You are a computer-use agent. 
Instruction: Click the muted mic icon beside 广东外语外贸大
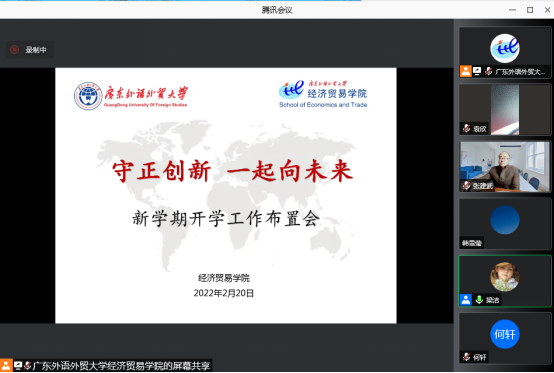(x=489, y=71)
